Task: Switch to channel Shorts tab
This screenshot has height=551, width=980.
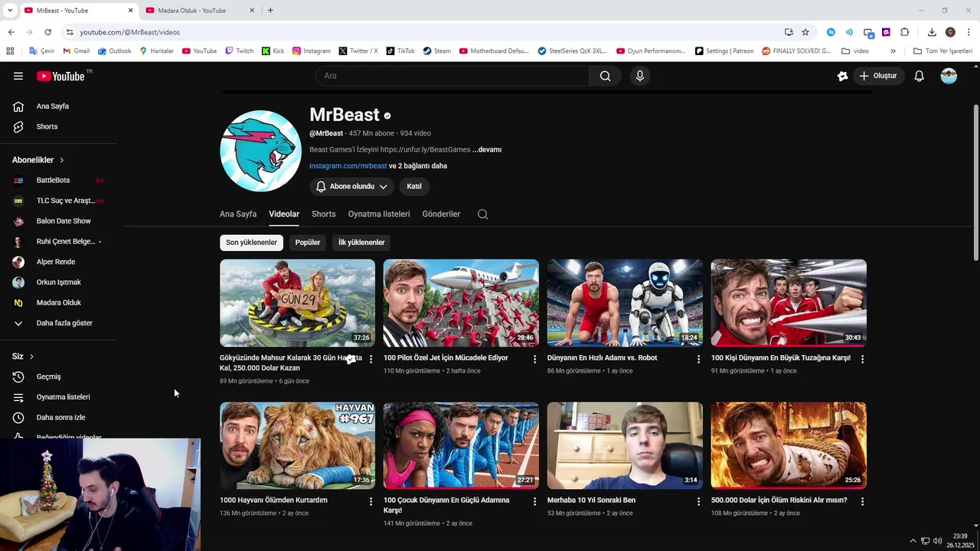Action: tap(323, 214)
